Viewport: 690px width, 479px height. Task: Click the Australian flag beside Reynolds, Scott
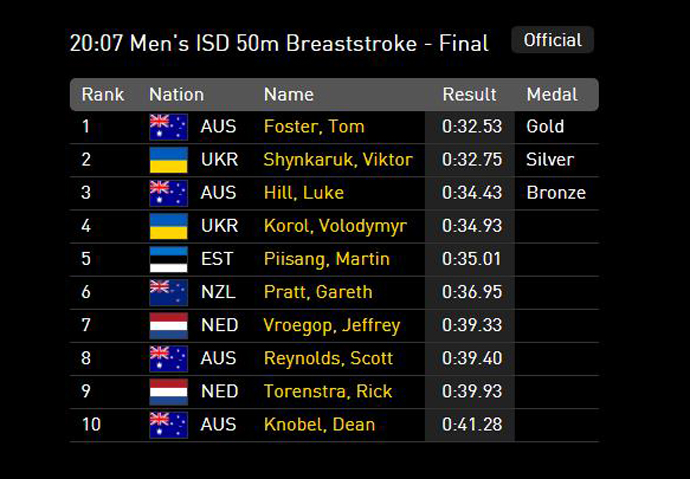168,358
